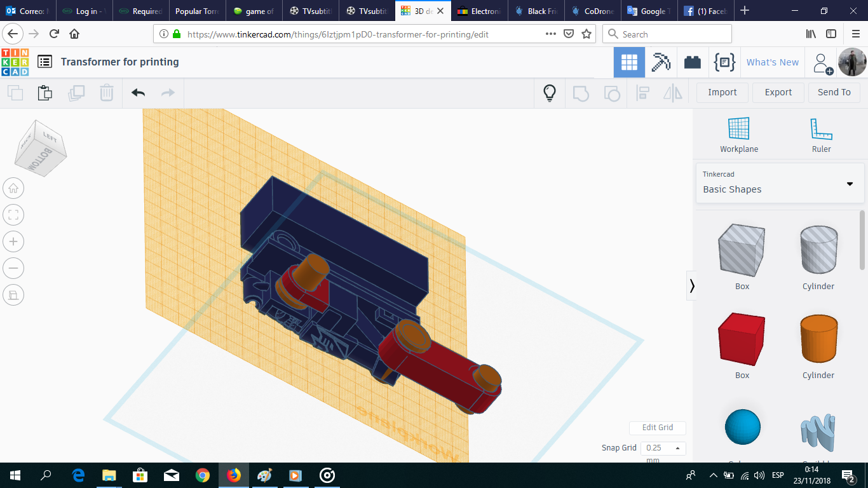Collapse the shapes panel with arrow
This screenshot has width=868, height=488.
click(x=692, y=287)
